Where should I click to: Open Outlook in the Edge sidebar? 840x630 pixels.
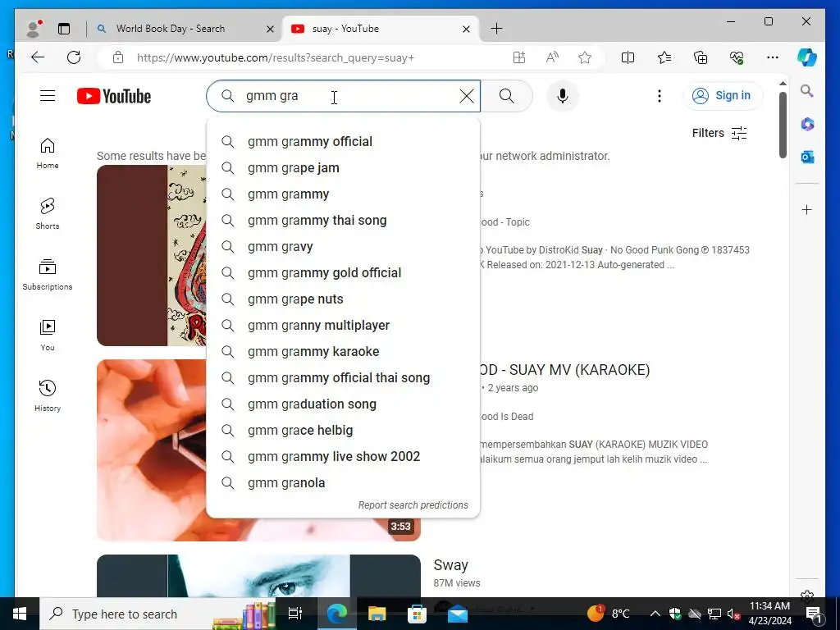pos(807,157)
